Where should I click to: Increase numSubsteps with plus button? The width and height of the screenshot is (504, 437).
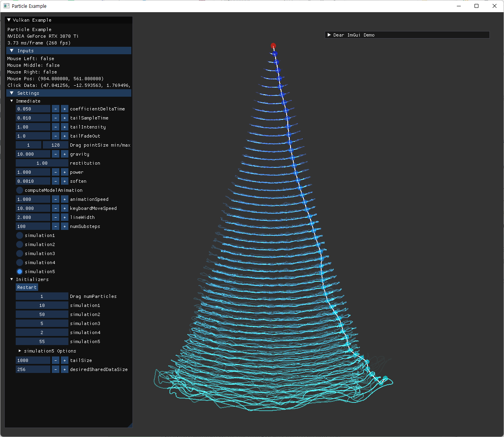point(64,226)
